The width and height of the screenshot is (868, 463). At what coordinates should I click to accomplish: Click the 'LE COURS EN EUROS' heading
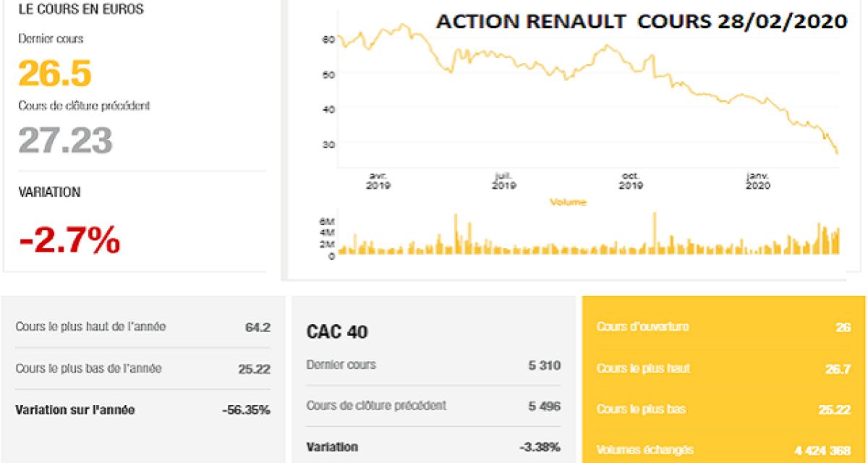(80, 10)
